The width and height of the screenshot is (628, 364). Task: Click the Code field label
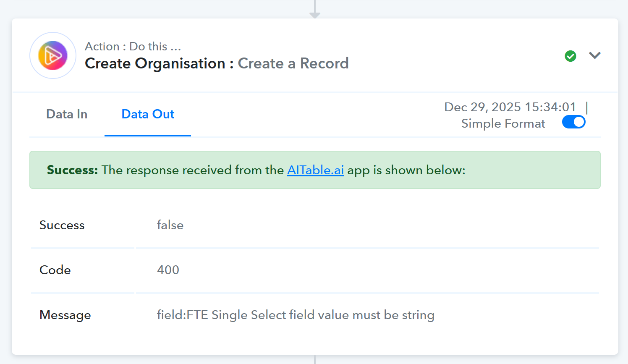click(55, 270)
